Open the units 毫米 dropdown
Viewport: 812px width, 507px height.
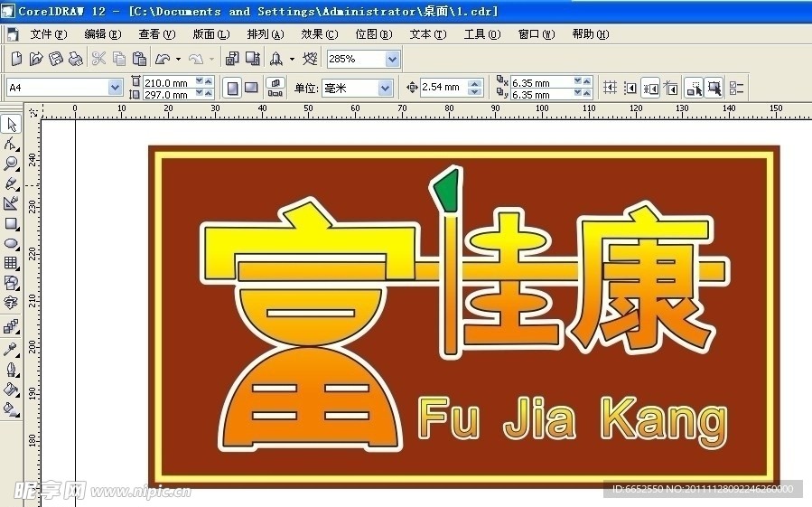[385, 88]
